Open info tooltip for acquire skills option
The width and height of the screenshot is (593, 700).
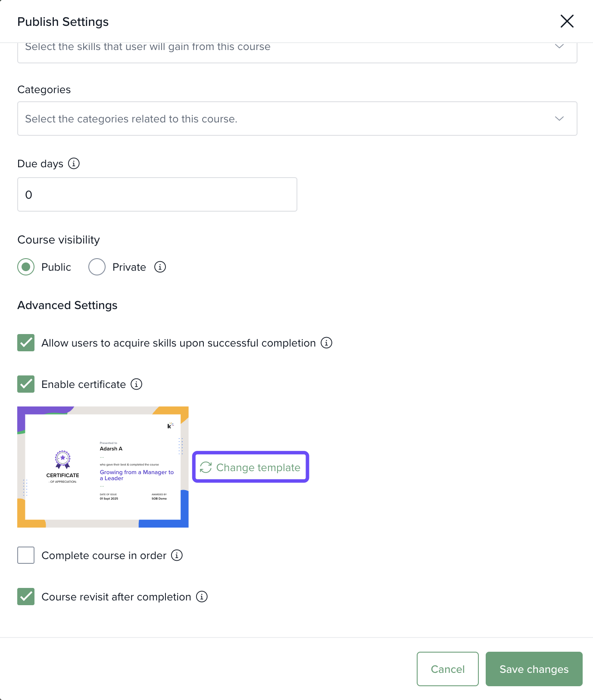(326, 343)
